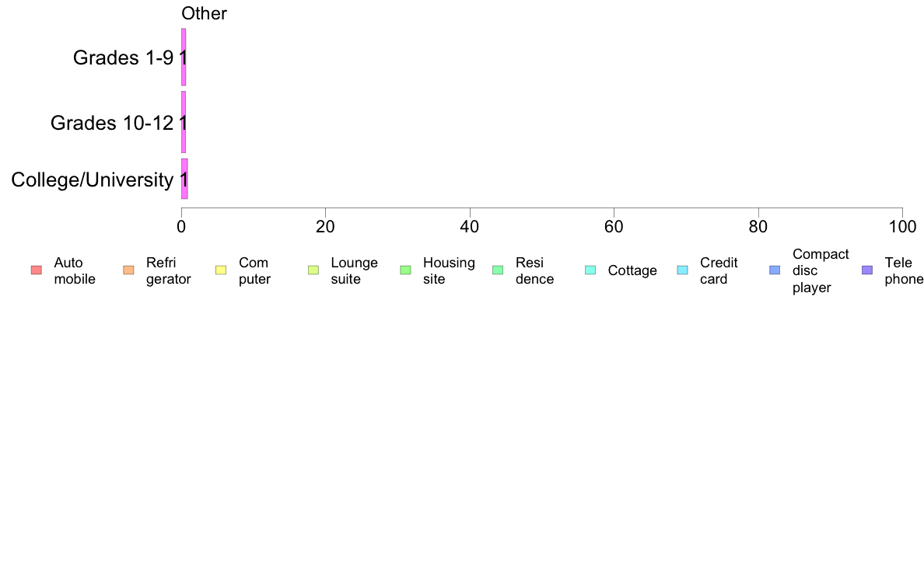Click the 40 tick label on the x-axis
This screenshot has height=572, width=924.
tap(470, 226)
